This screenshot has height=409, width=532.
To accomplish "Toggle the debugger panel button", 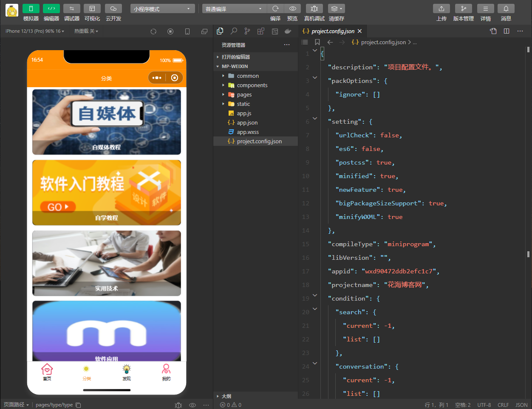I will coord(71,9).
